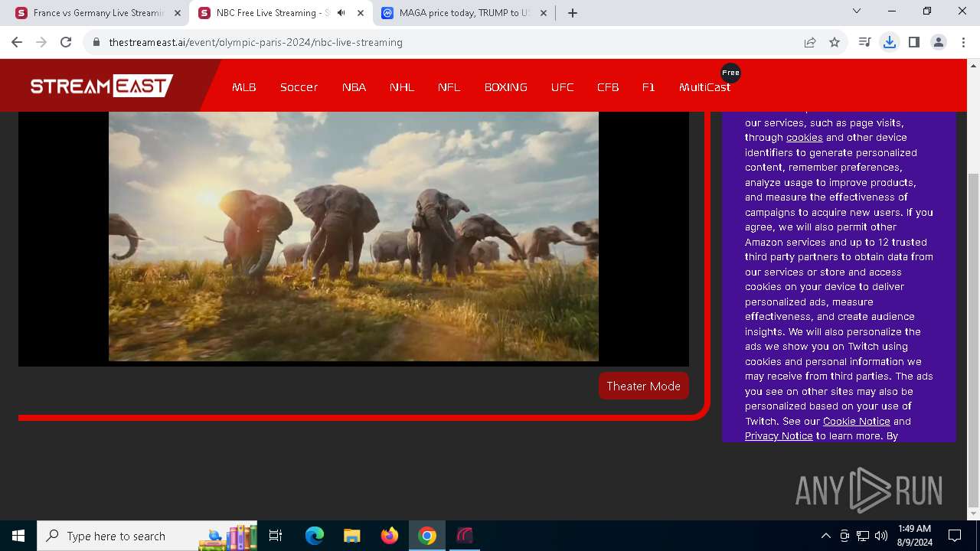Open the Chrome profile avatar

coord(939,42)
